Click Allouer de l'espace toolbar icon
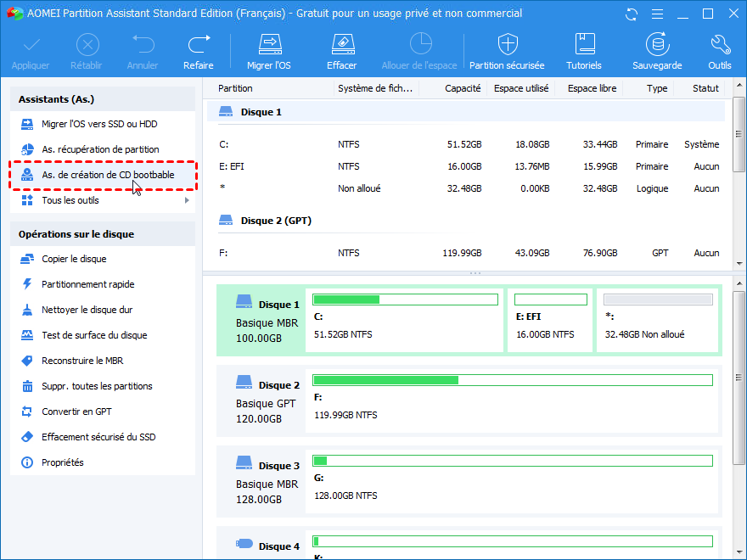The height and width of the screenshot is (560, 747). coord(420,44)
